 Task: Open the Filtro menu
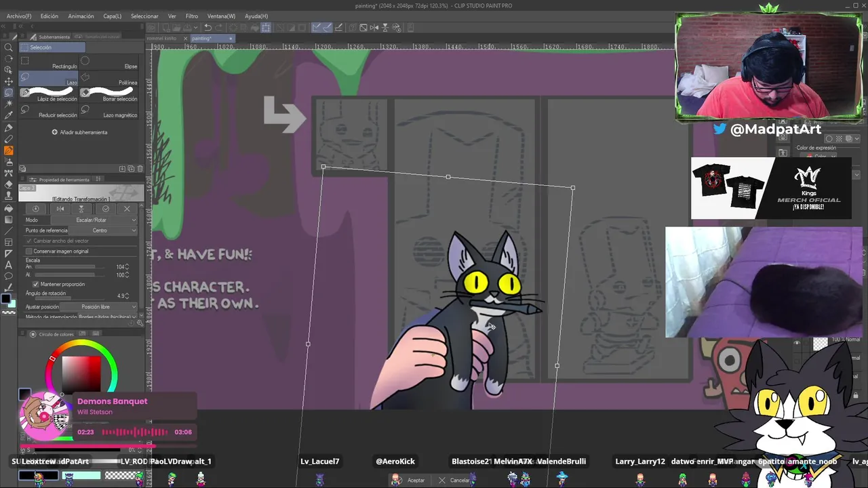192,16
